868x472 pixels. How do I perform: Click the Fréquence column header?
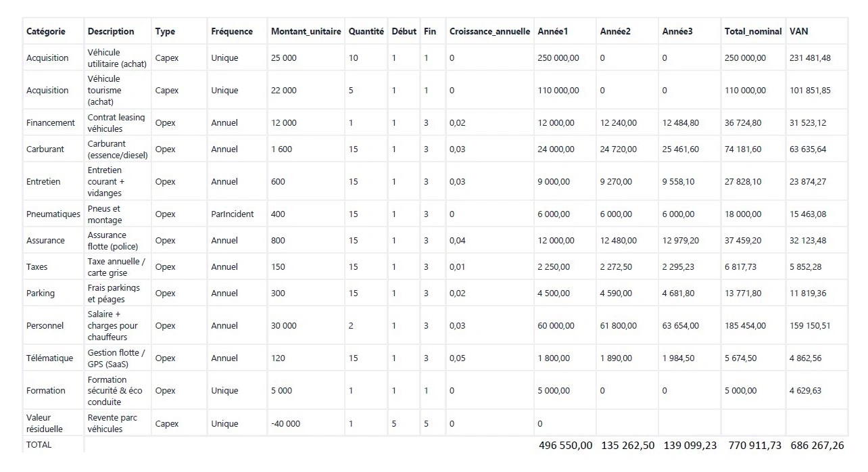[232, 31]
